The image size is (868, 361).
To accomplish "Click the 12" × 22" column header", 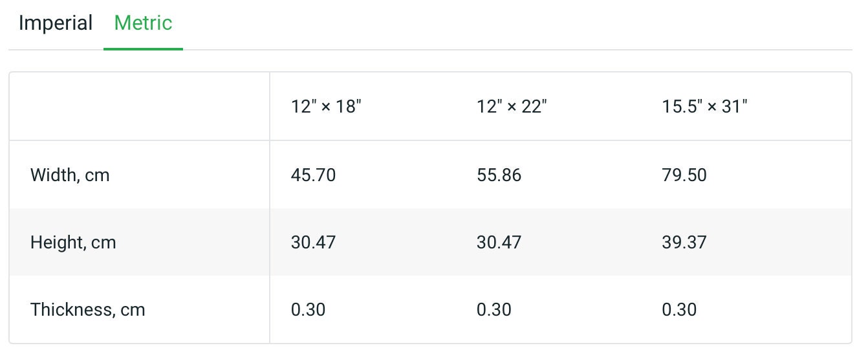I will click(x=512, y=107).
